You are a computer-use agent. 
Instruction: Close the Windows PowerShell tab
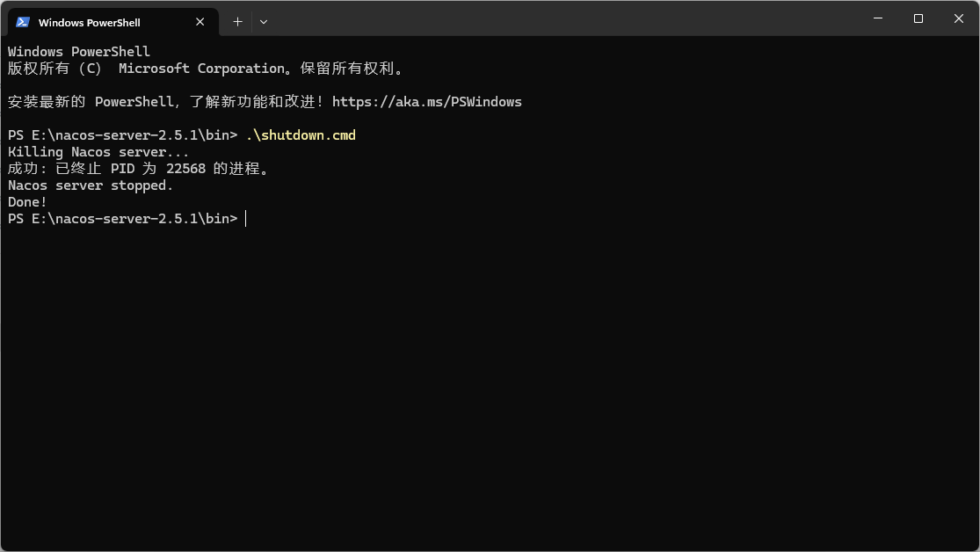pyautogui.click(x=200, y=22)
